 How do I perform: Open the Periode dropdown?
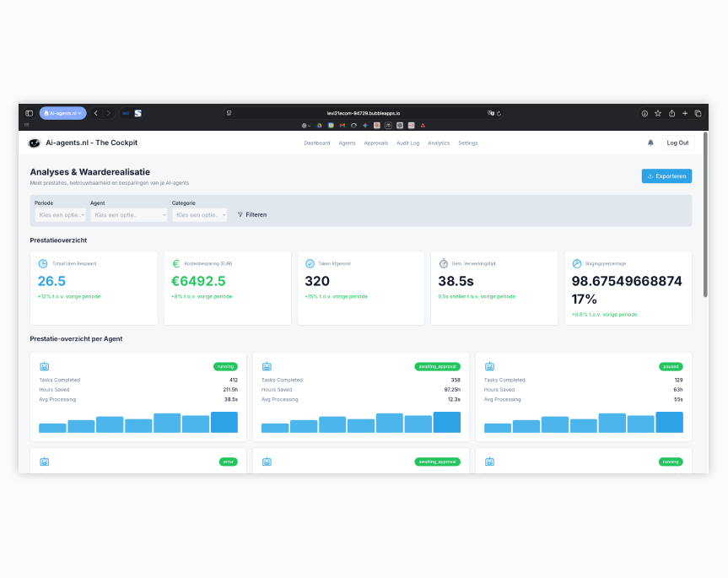tap(59, 214)
